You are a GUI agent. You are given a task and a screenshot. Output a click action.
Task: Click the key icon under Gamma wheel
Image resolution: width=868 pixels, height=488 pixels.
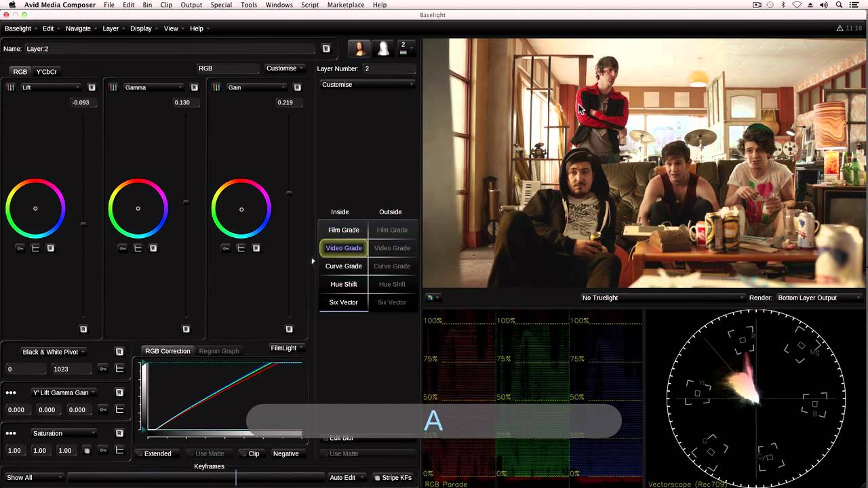123,249
